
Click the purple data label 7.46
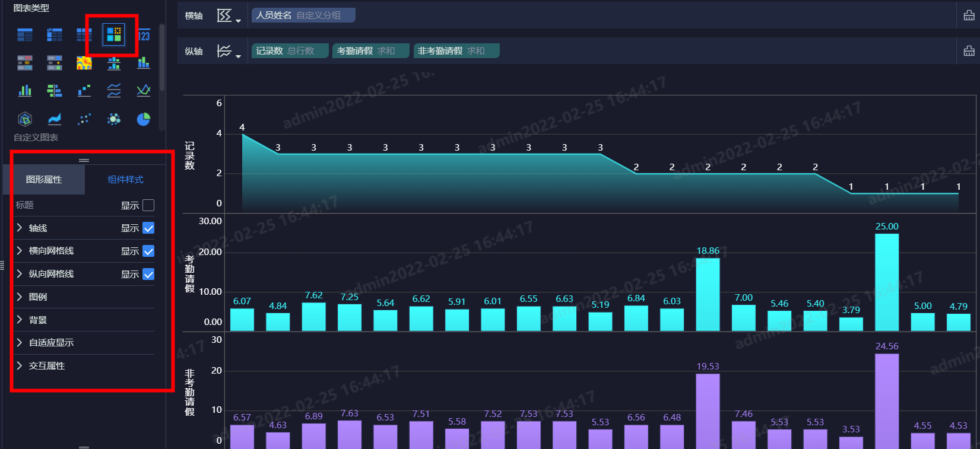point(743,414)
